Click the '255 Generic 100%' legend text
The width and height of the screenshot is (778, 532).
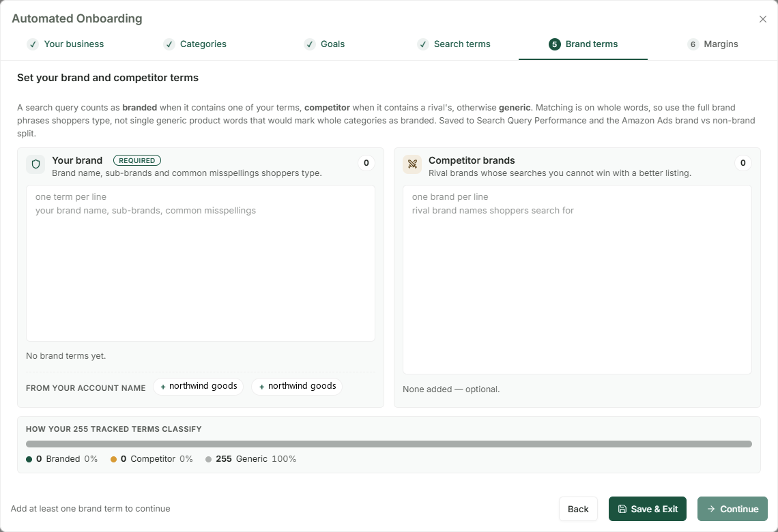(x=256, y=459)
